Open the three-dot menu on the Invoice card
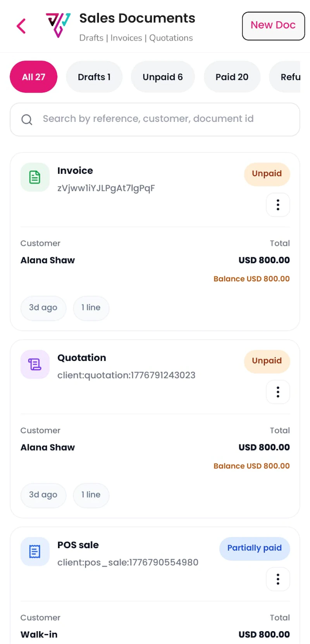The width and height of the screenshot is (310, 644). pos(278,204)
